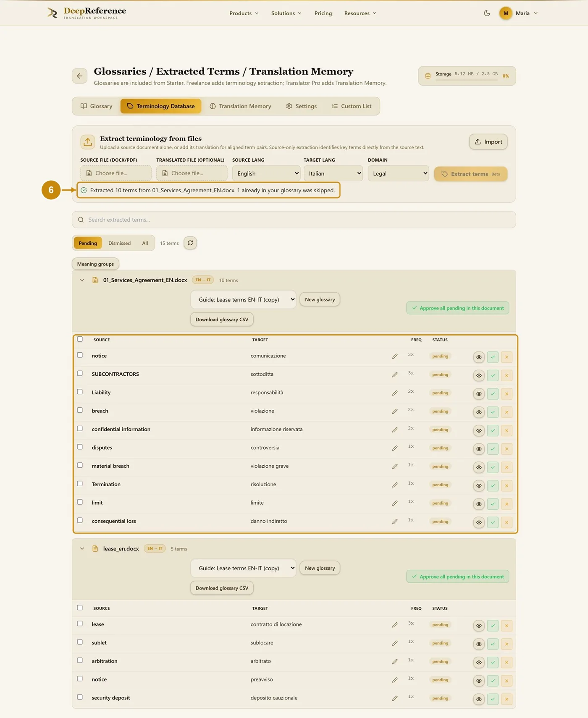Edit the 'lease' target translation
The image size is (588, 718).
click(395, 625)
